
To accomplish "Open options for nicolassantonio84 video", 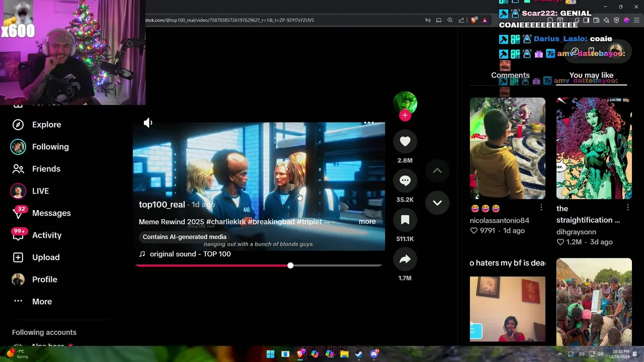I will (x=541, y=208).
